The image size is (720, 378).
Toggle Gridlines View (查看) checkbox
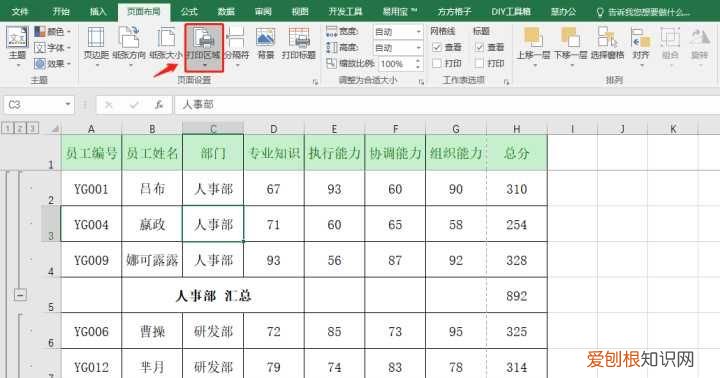point(437,47)
